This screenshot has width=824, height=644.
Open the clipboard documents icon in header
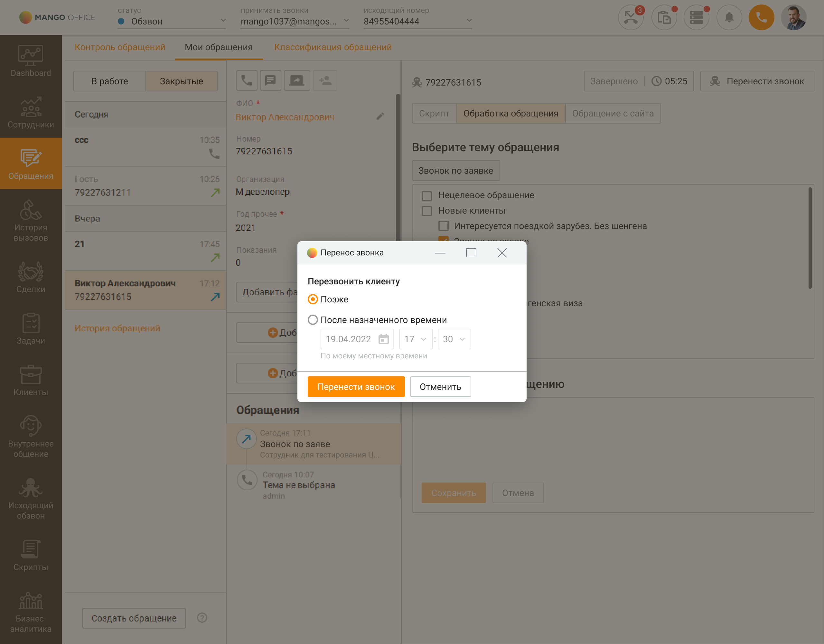[x=664, y=17]
